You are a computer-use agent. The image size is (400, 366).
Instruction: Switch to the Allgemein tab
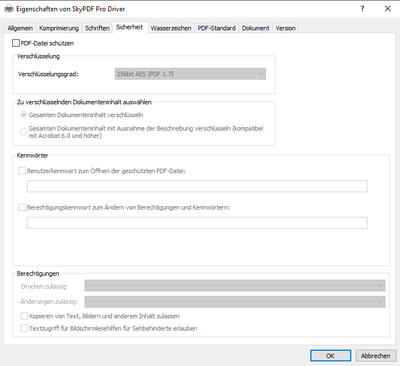[x=20, y=28]
